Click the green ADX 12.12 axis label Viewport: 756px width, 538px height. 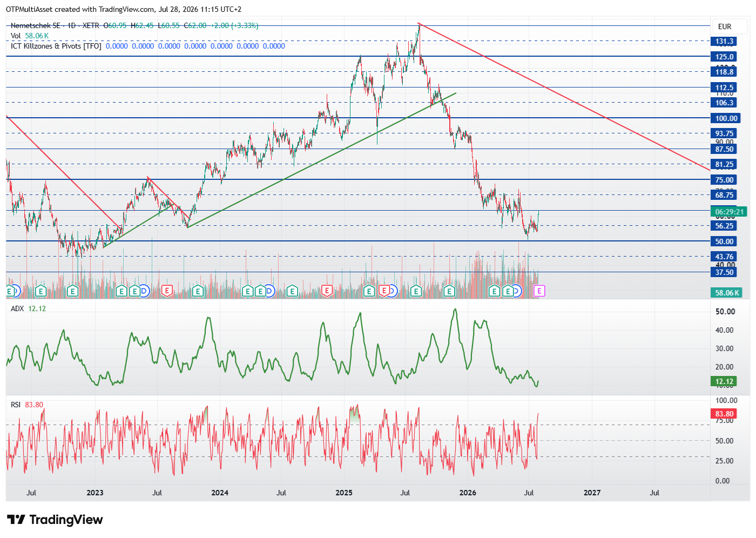pyautogui.click(x=724, y=381)
